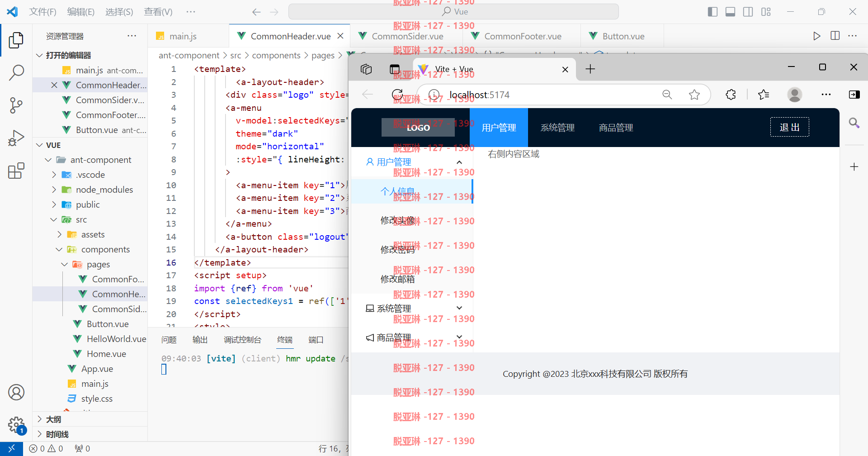Viewport: 868px width, 456px height.
Task: Switch to the CommonFooter.vue editor tab
Action: [523, 36]
